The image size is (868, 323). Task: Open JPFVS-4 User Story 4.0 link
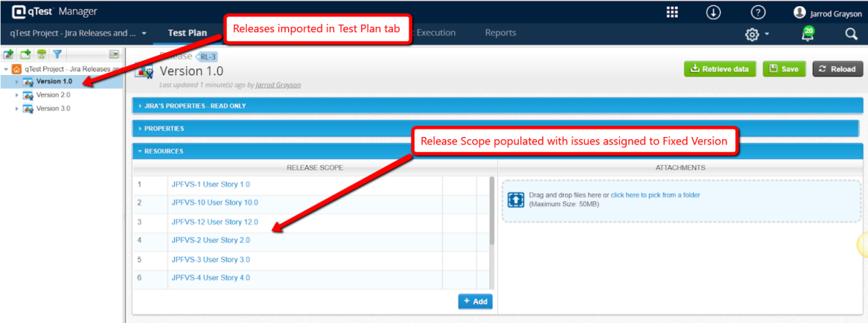click(211, 278)
